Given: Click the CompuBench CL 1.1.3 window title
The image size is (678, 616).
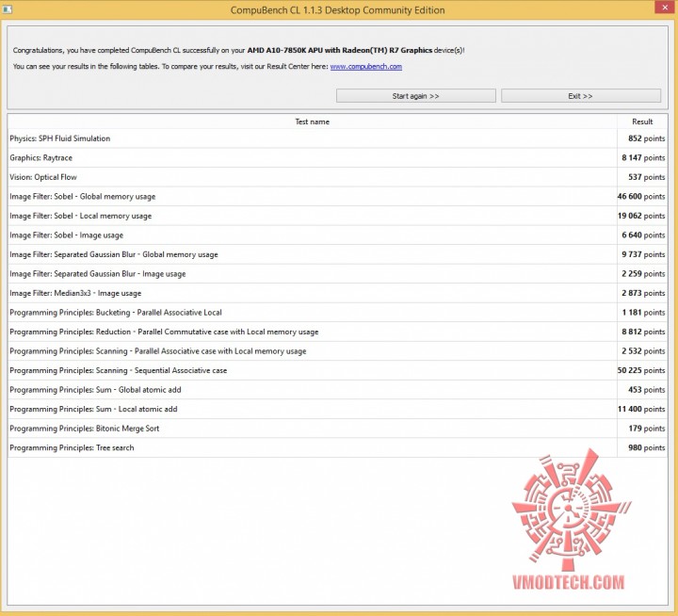Looking at the screenshot, I should point(337,10).
